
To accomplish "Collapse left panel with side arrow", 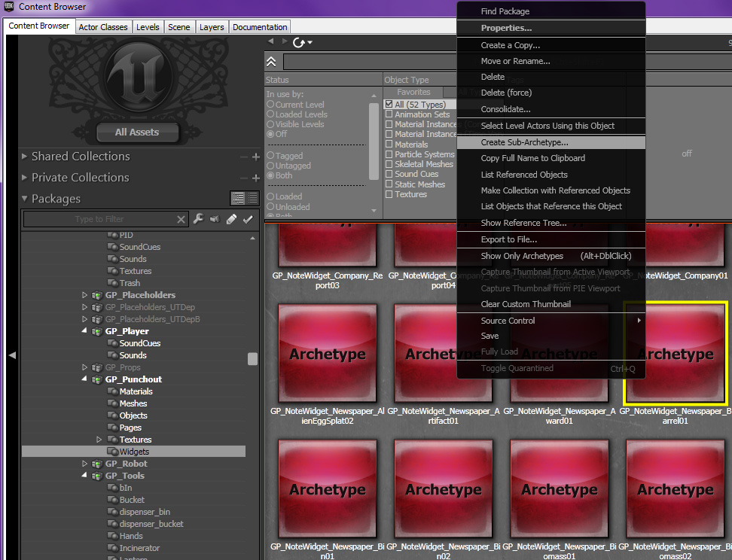I will (12, 355).
